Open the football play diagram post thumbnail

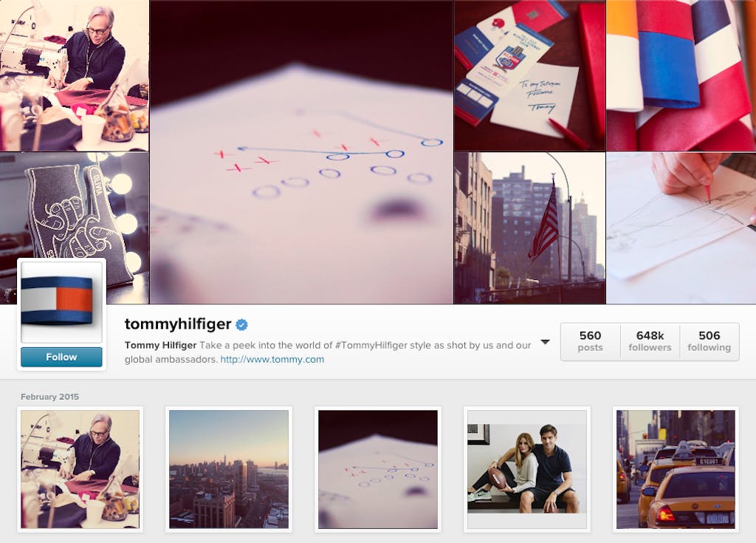[378, 469]
